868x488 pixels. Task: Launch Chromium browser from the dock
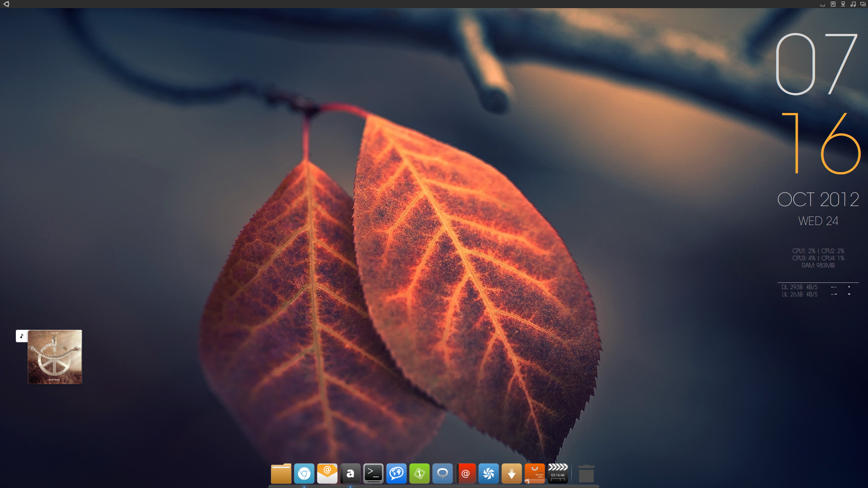[x=304, y=474]
